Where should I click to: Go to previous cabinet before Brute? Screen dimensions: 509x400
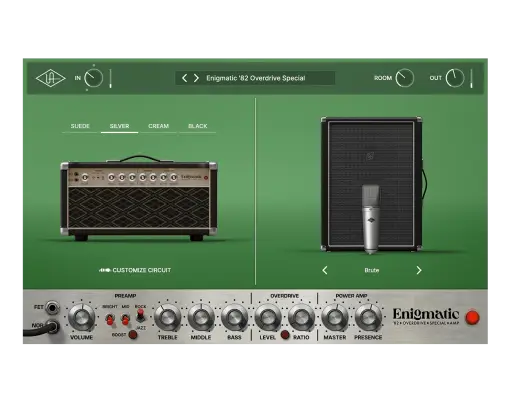coord(325,270)
